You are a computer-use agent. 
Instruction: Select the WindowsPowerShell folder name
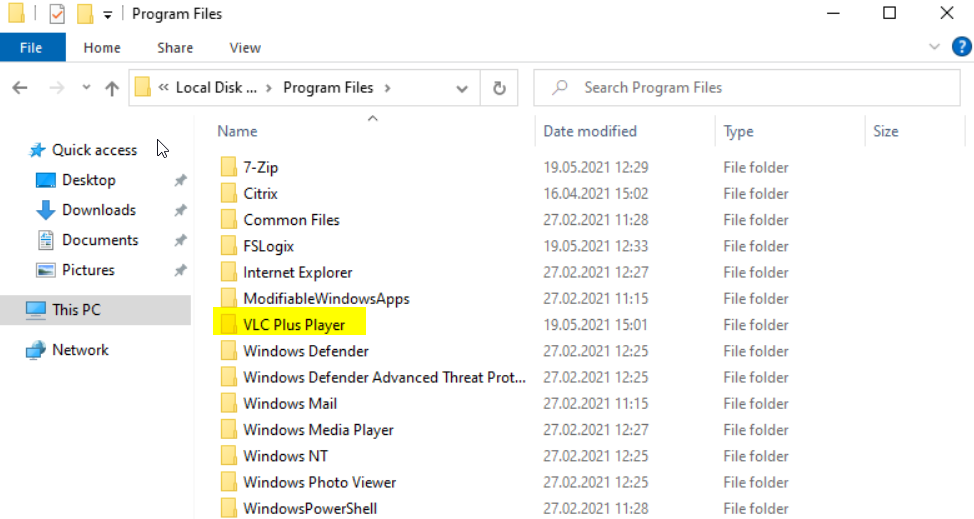pyautogui.click(x=310, y=508)
